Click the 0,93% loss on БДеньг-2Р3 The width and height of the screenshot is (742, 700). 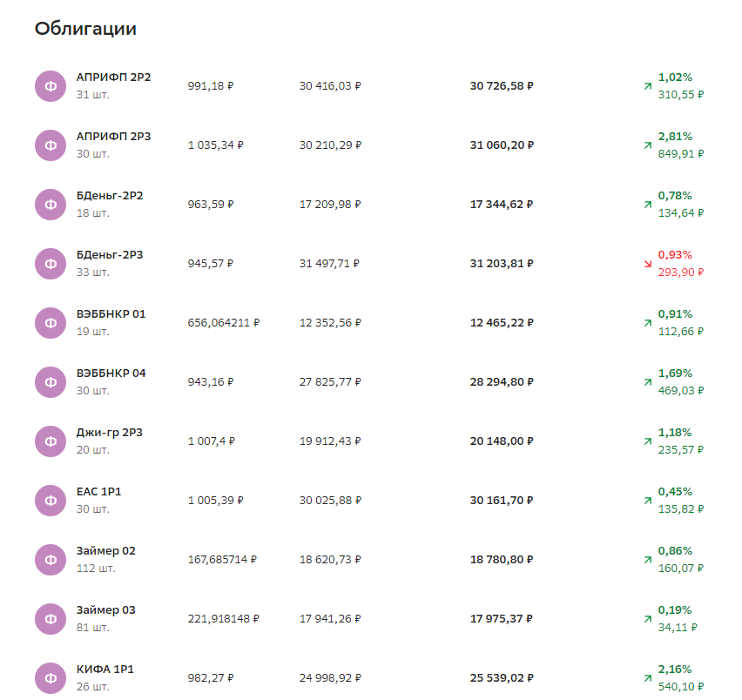tap(675, 254)
